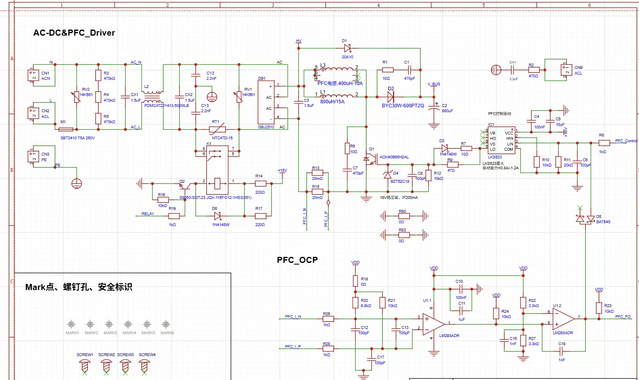Image resolution: width=639 pixels, height=380 pixels.
Task: Select the DB1 bridge rectifier symbol
Action: click(x=266, y=102)
